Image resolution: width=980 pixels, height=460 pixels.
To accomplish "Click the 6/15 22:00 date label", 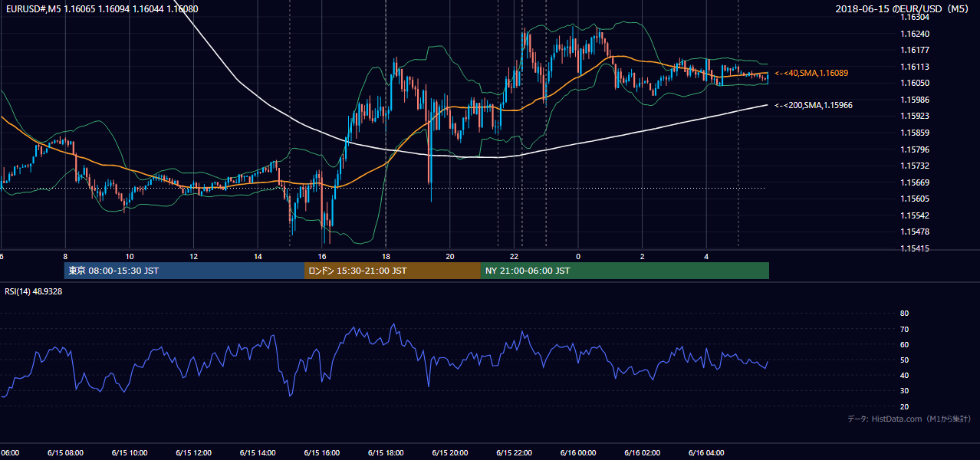I will [x=514, y=453].
